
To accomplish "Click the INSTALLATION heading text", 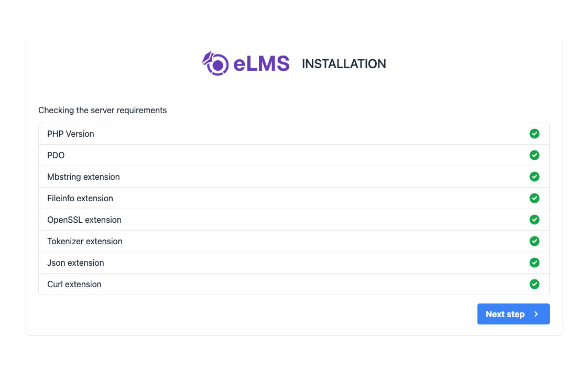I will (x=344, y=64).
